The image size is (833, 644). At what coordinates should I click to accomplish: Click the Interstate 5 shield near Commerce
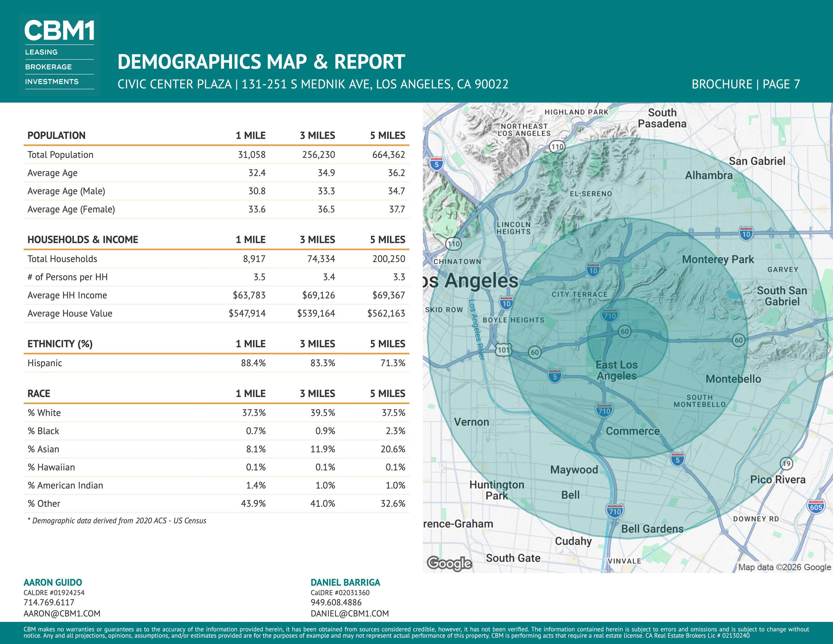[x=678, y=459]
